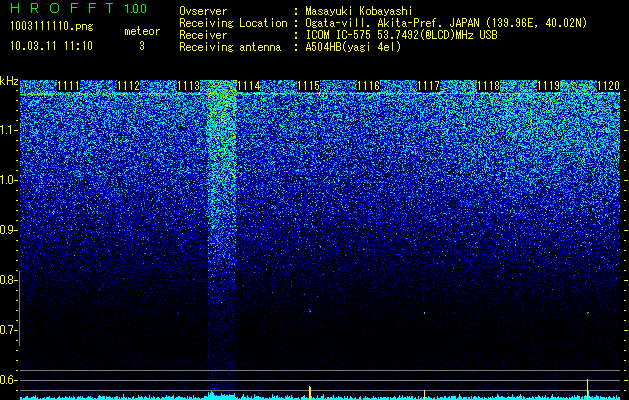Click the yellow detection spike below 1115
This screenshot has width=629, height=400.
pos(310,392)
